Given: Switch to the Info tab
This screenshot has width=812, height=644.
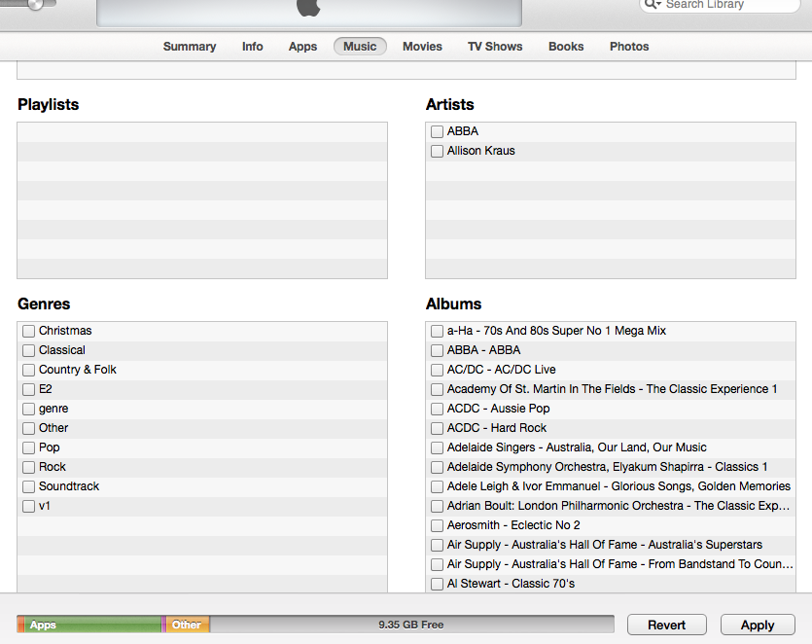Looking at the screenshot, I should (252, 47).
